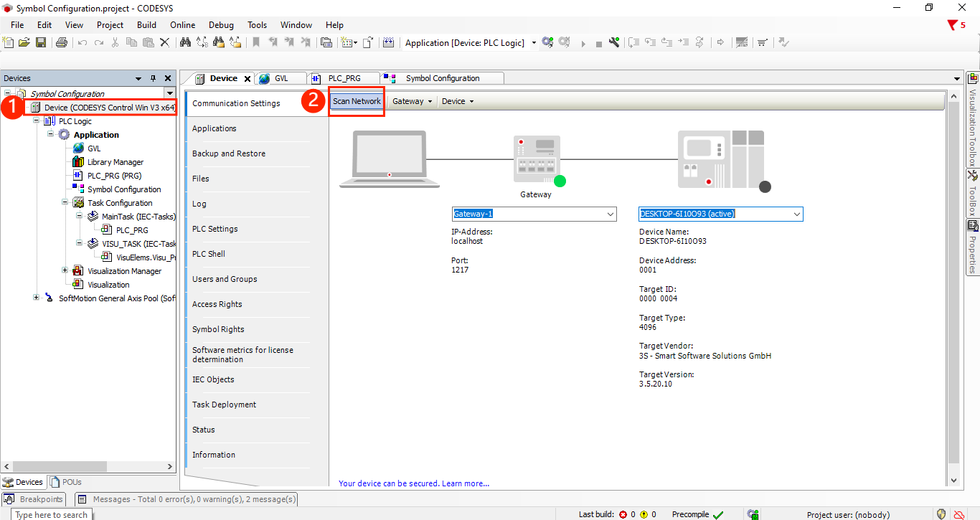Image resolution: width=980 pixels, height=520 pixels.
Task: Click the Find binoculars icon
Action: [185, 43]
